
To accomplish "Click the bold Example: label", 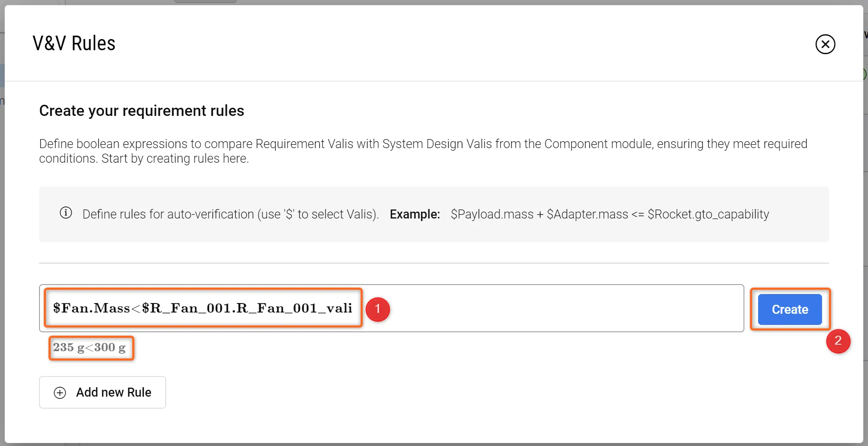I will [x=415, y=214].
